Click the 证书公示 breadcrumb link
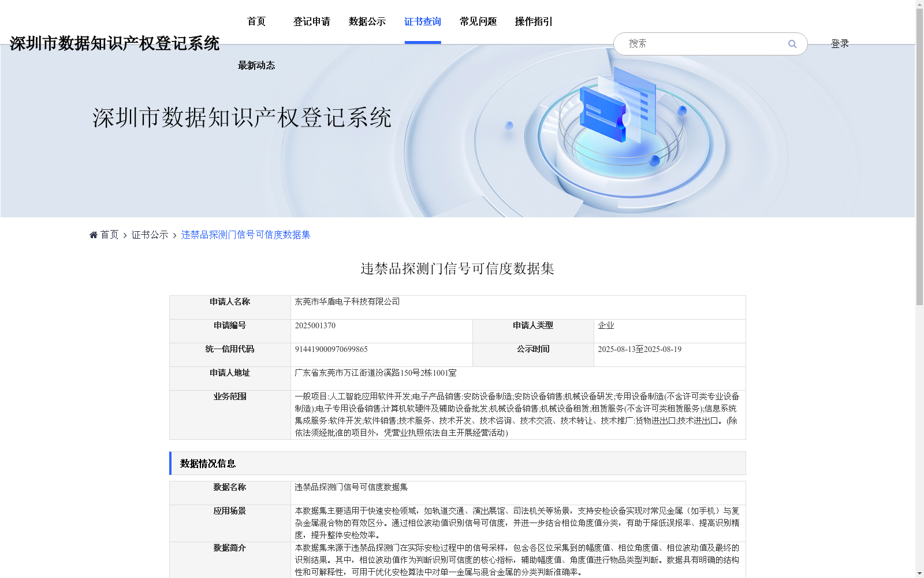 tap(150, 235)
